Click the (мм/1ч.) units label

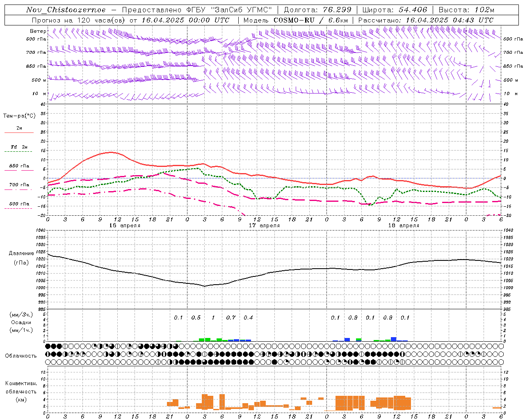21,330
